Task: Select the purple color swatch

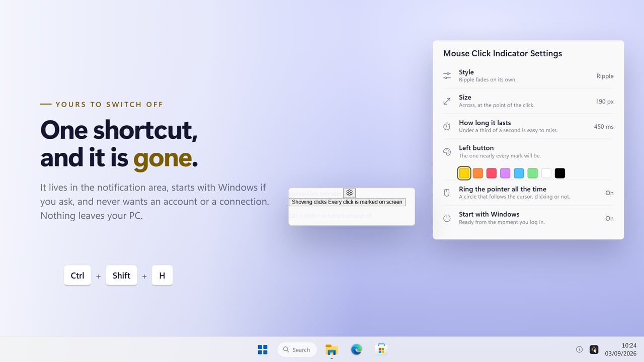Action: pyautogui.click(x=505, y=173)
